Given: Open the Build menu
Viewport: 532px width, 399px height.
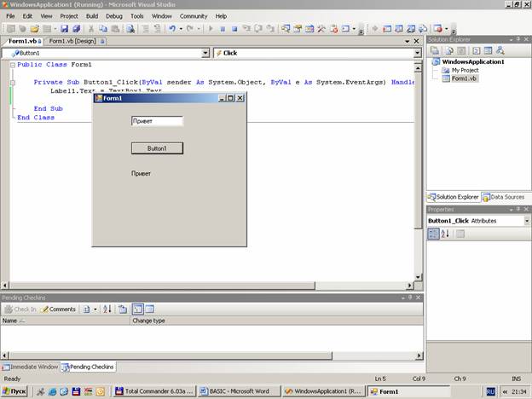Looking at the screenshot, I should click(92, 16).
